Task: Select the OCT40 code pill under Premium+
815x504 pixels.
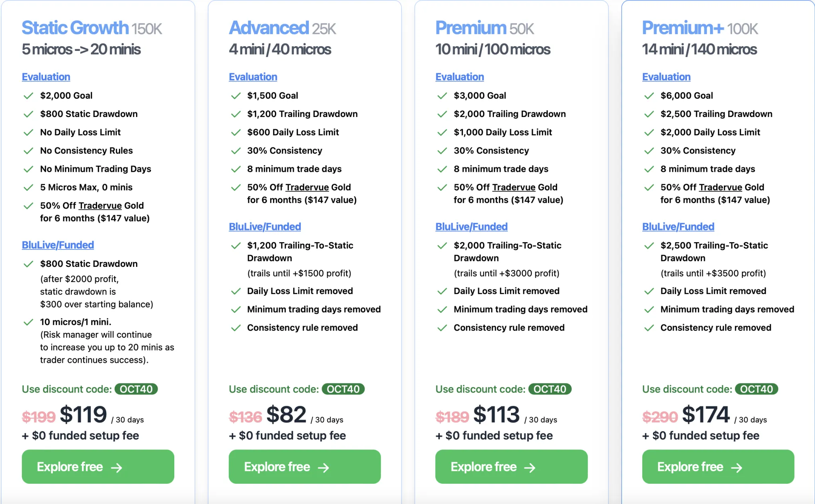Action: pyautogui.click(x=757, y=389)
